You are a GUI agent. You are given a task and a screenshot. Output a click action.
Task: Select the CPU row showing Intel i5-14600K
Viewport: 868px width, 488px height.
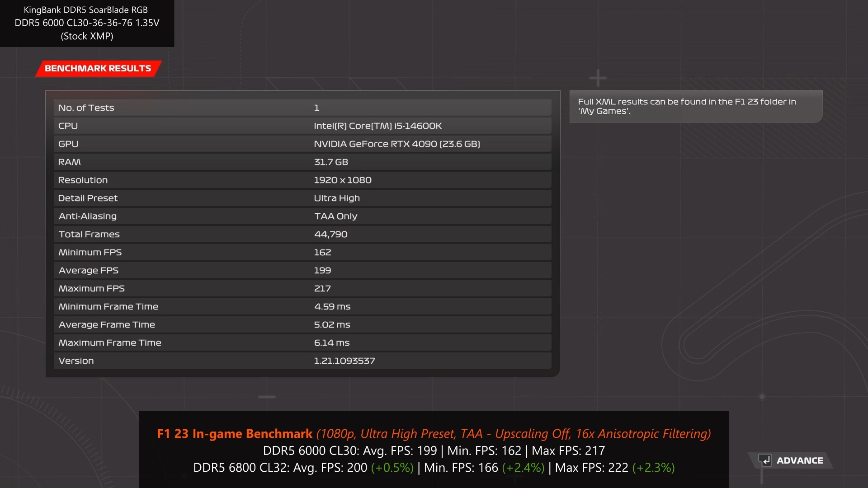tap(302, 126)
